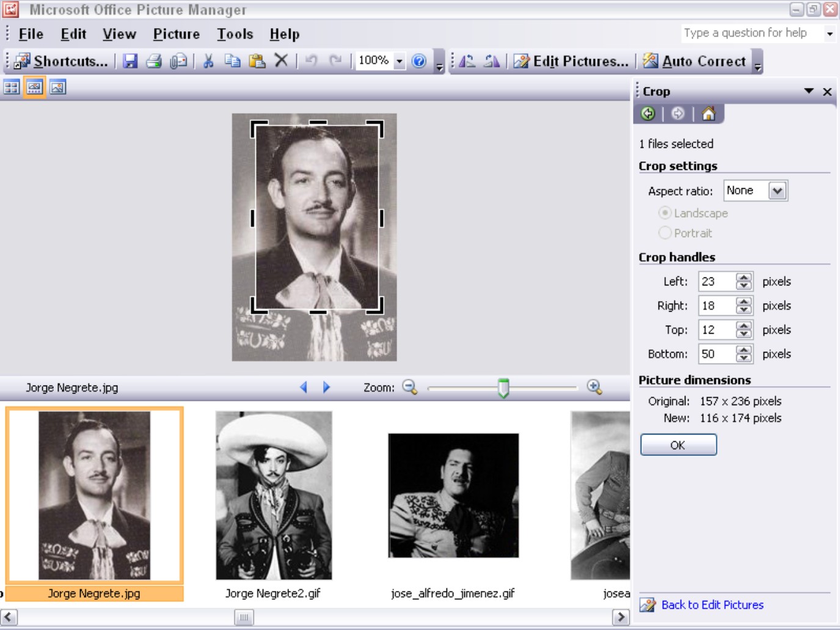This screenshot has height=630, width=840.
Task: Click the Send to mail recipient icon
Action: tap(178, 61)
